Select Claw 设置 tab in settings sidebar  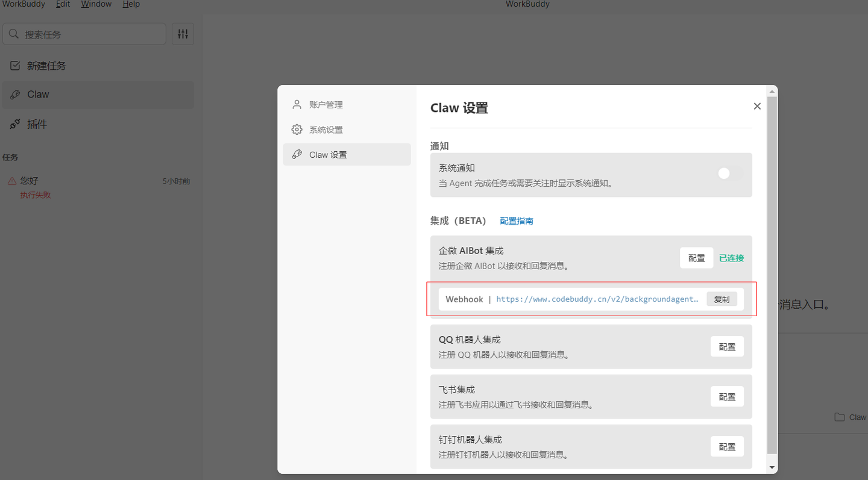point(347,155)
